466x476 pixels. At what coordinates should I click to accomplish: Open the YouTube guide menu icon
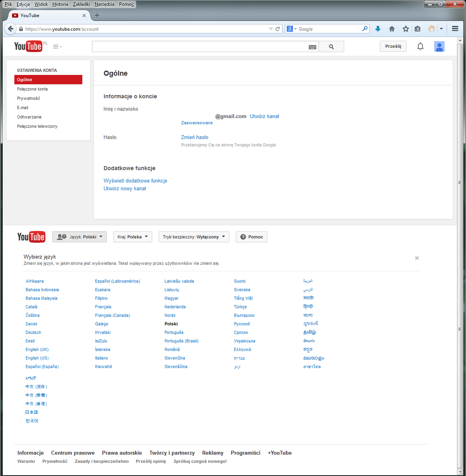(57, 47)
